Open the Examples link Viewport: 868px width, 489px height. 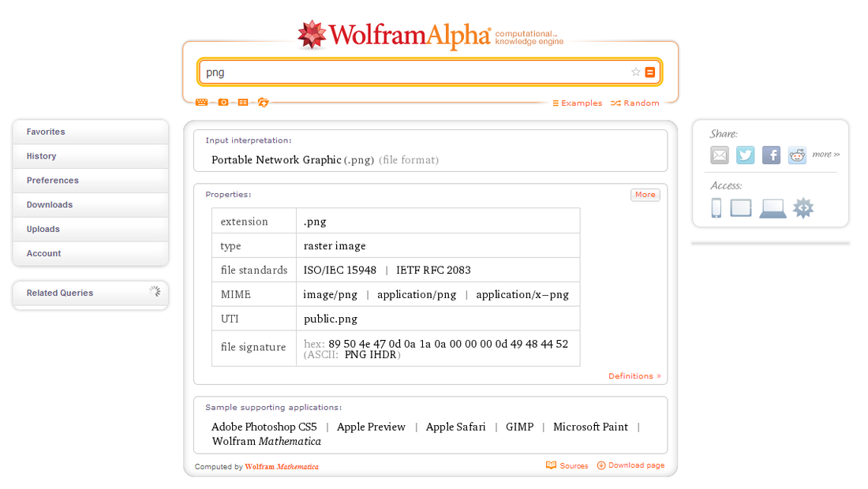pos(582,103)
